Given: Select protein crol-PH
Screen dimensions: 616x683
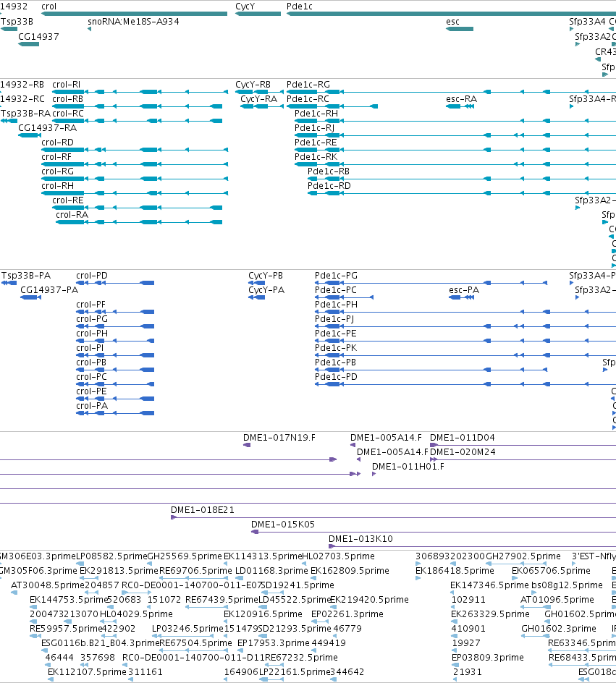Looking at the screenshot, I should [x=115, y=341].
